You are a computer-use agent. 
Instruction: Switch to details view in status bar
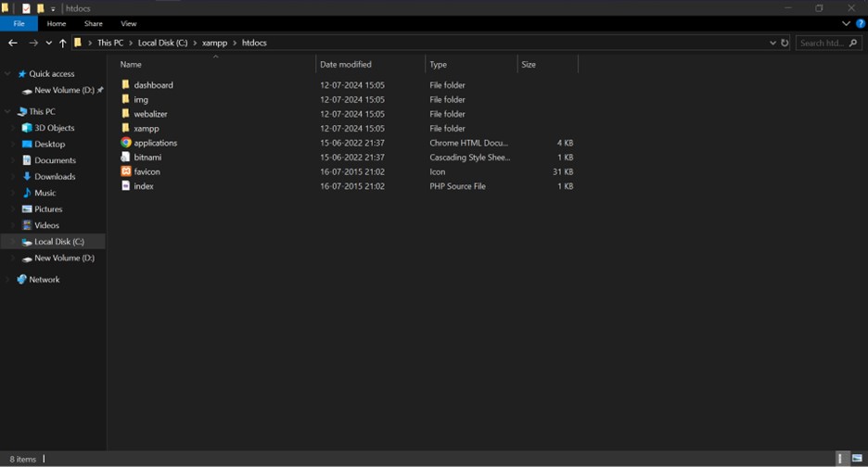842,459
